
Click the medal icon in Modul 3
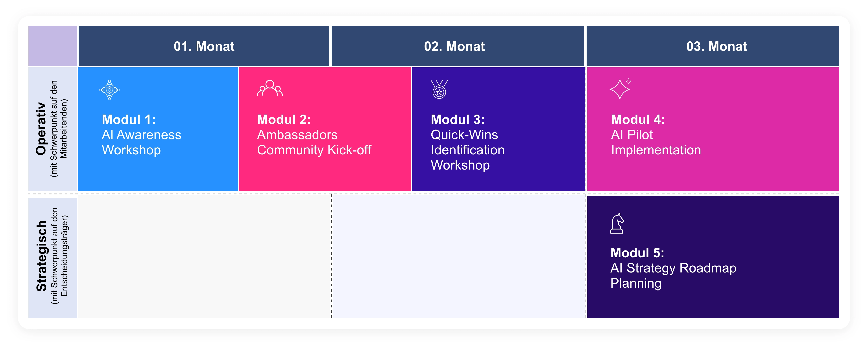point(439,89)
